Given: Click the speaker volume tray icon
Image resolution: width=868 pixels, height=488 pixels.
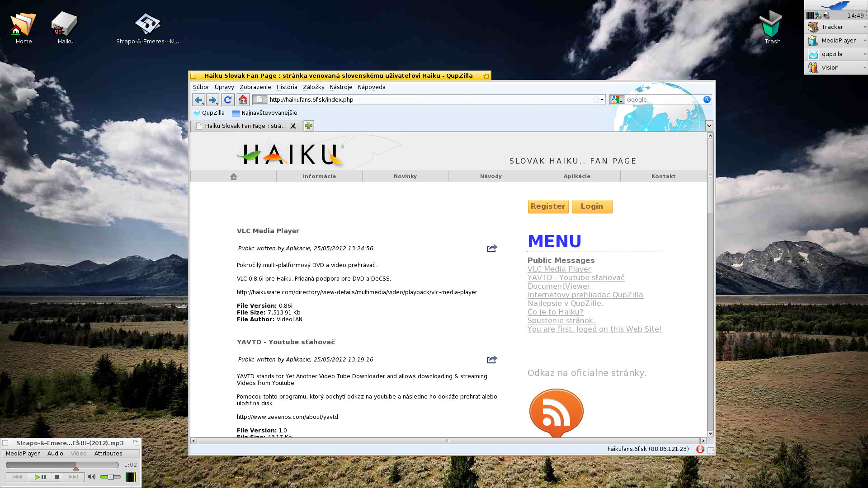Looking at the screenshot, I should (x=826, y=15).
